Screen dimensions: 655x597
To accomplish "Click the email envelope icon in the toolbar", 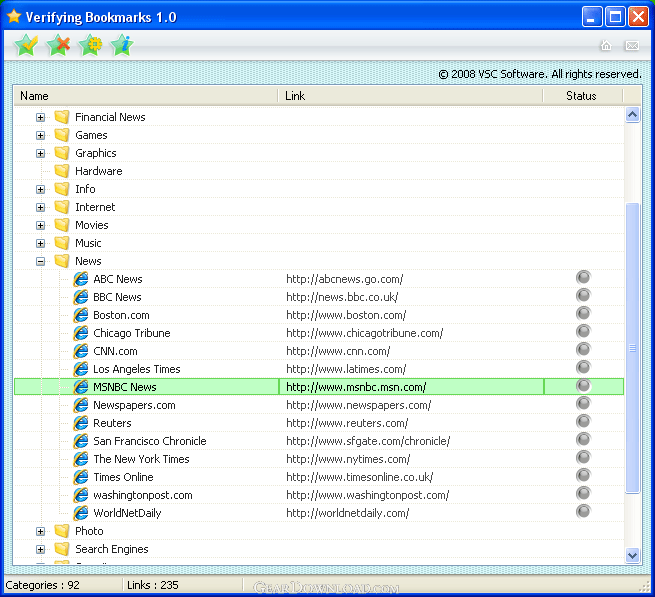I will pos(632,45).
